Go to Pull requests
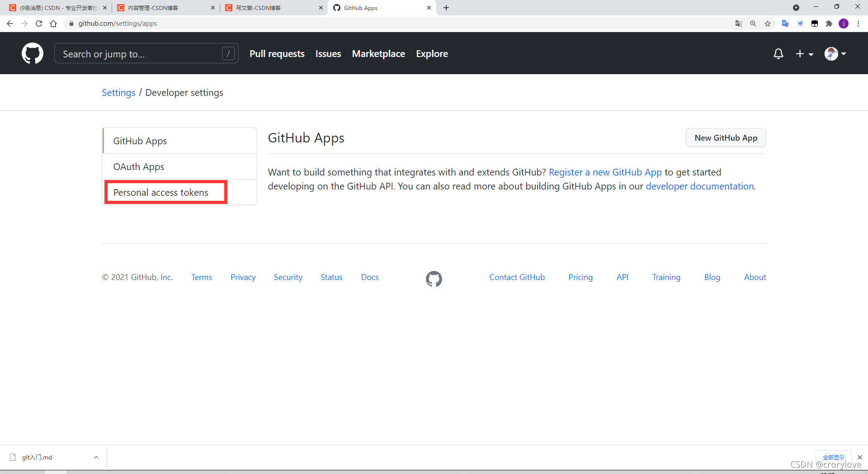The width and height of the screenshot is (868, 474). pyautogui.click(x=277, y=54)
